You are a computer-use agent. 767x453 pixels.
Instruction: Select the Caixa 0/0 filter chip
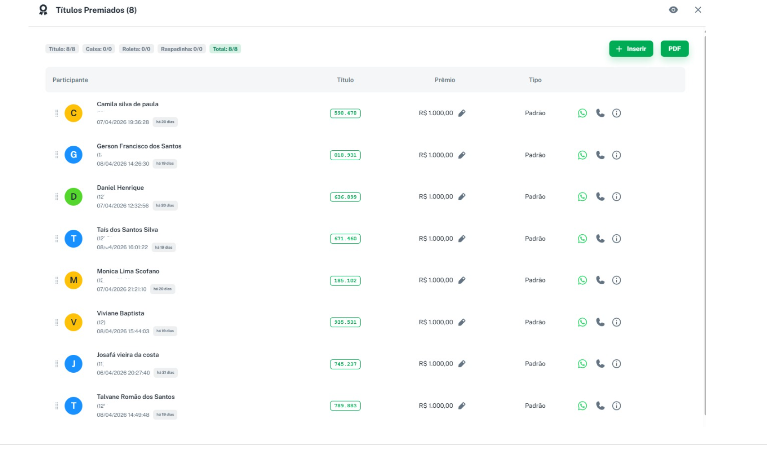98,49
